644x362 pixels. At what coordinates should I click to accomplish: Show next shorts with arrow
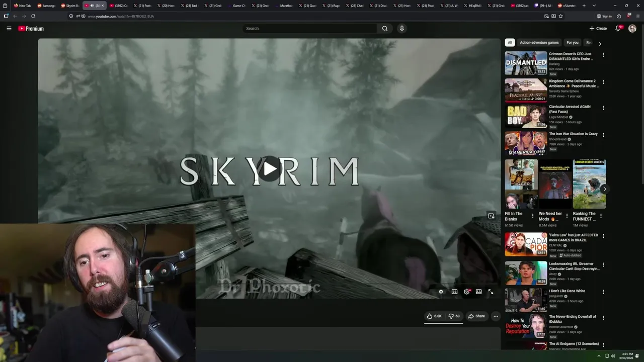tap(605, 189)
